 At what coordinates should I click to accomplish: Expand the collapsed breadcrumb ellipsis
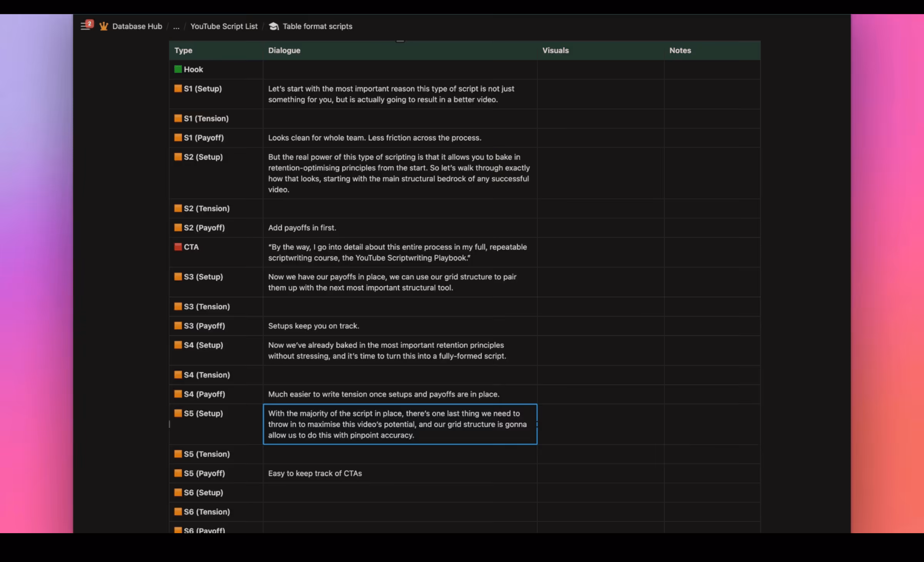coord(176,27)
